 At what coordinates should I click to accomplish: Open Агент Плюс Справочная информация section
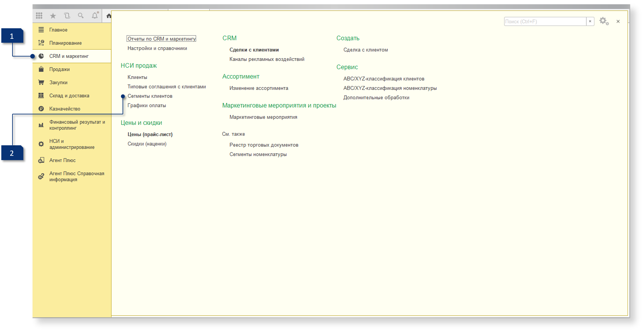72,177
